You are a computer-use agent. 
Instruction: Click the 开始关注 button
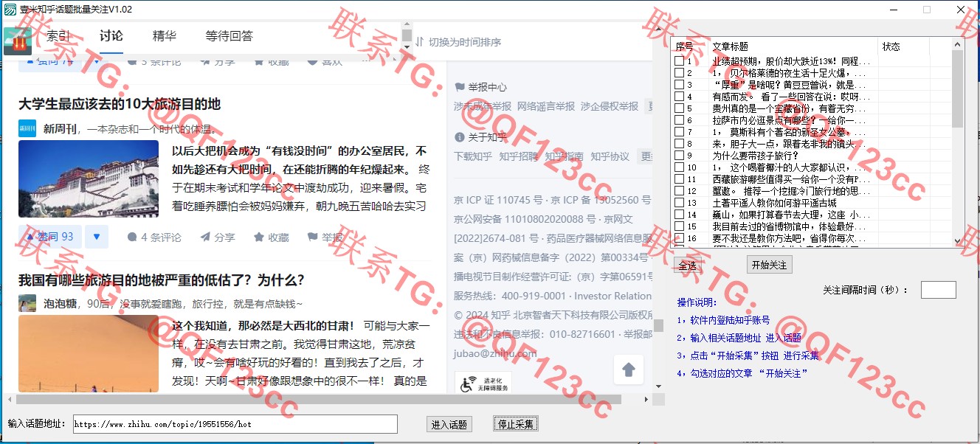[769, 265]
